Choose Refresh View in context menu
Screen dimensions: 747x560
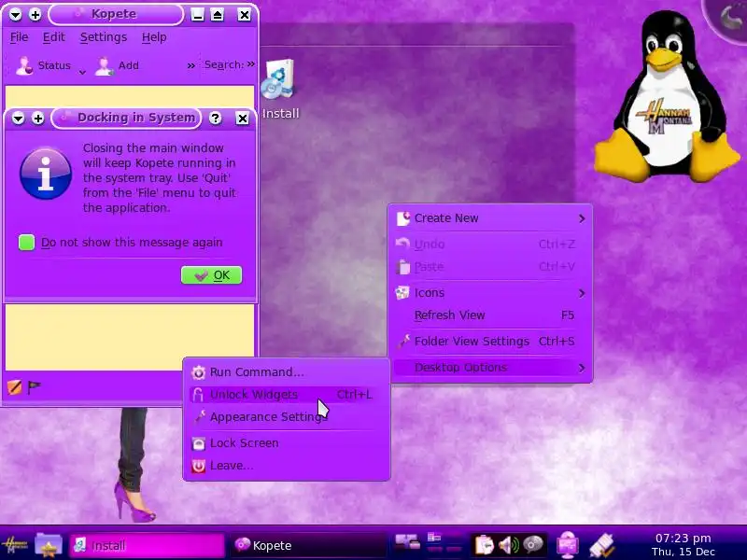tap(491, 315)
